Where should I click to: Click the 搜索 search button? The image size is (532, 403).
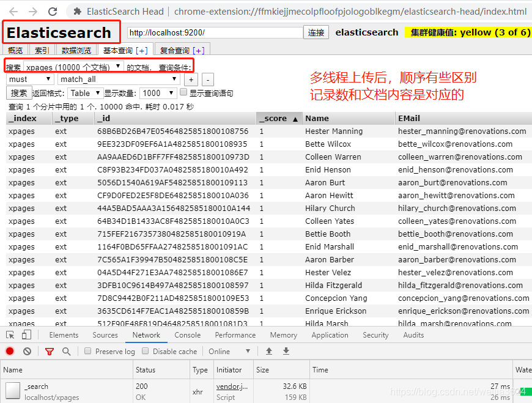tap(19, 93)
